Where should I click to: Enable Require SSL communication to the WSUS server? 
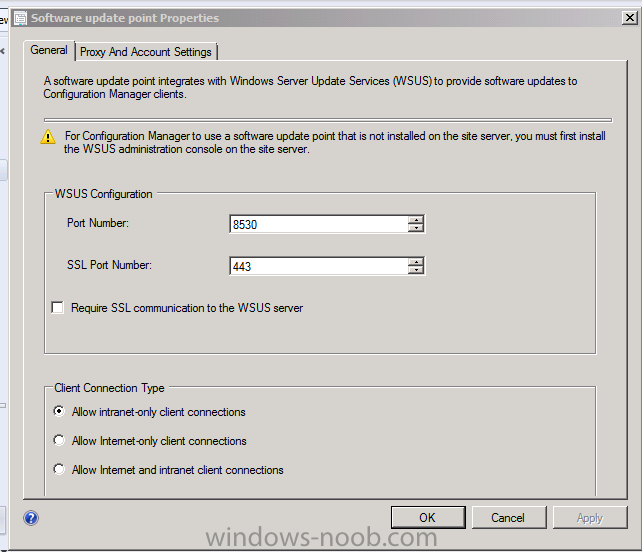pyautogui.click(x=58, y=308)
